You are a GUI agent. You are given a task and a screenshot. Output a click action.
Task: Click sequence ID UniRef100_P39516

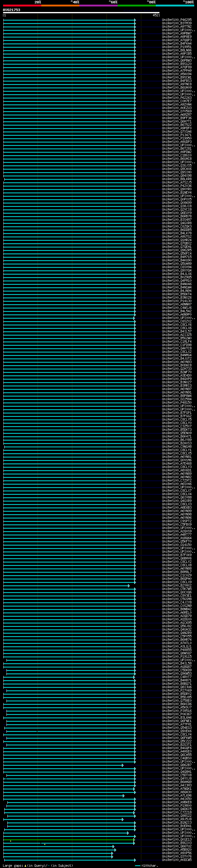177,711
